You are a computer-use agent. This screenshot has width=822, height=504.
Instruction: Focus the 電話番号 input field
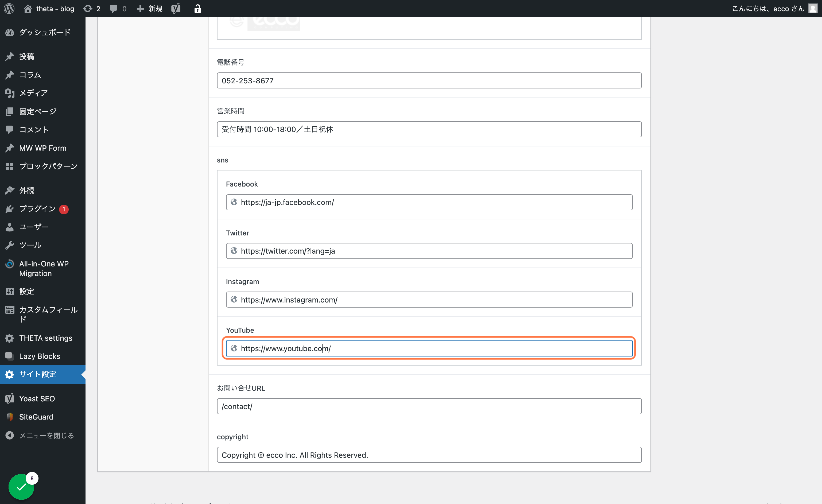tap(429, 80)
